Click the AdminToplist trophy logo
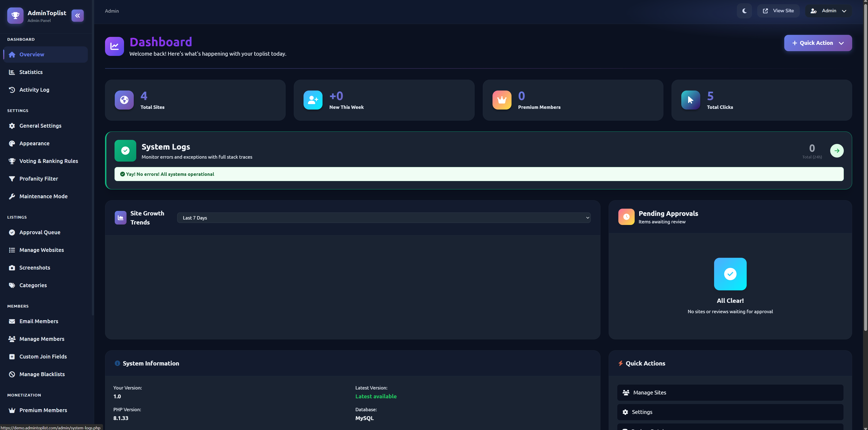This screenshot has height=430, width=868. tap(15, 15)
